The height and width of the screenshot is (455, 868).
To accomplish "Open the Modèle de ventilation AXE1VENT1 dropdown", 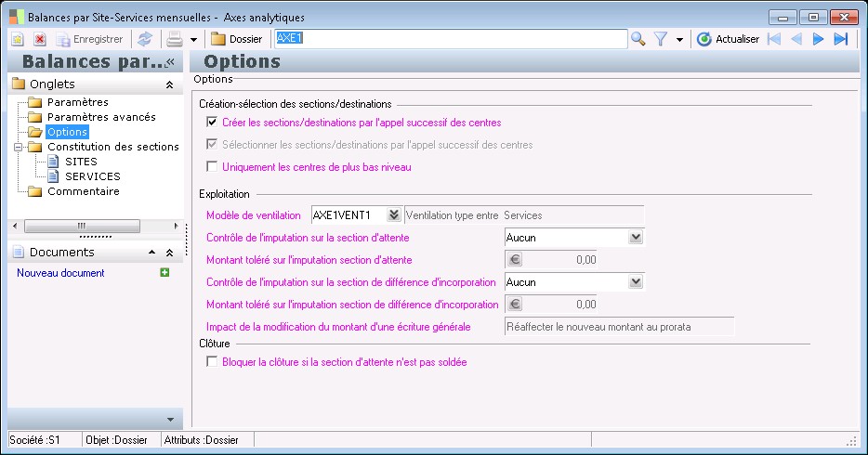I will click(x=394, y=215).
